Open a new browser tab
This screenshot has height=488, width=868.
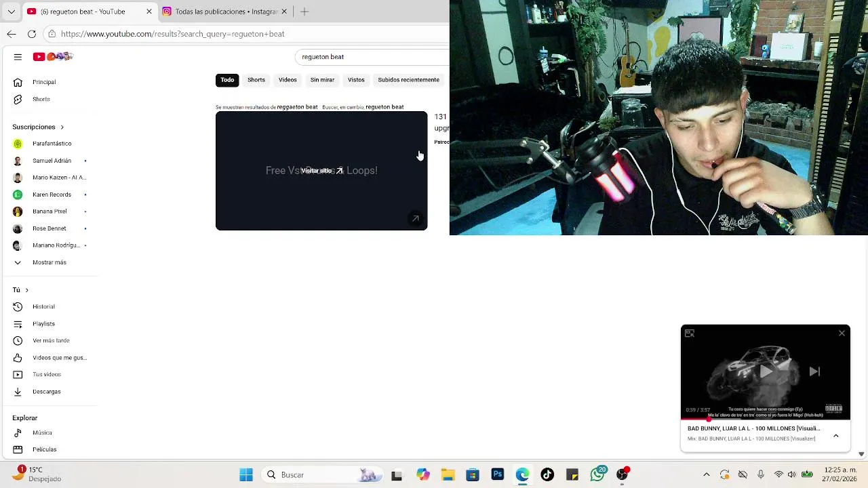(304, 12)
